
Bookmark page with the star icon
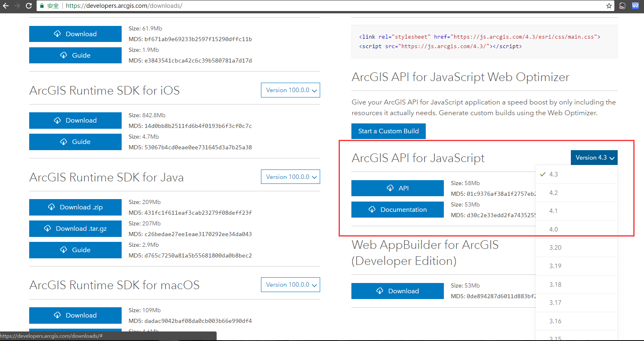609,6
